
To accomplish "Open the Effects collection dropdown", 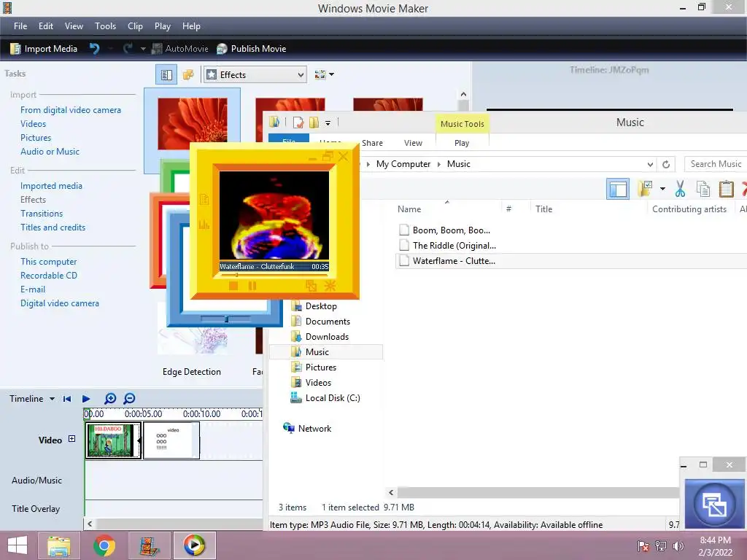I will (x=255, y=75).
